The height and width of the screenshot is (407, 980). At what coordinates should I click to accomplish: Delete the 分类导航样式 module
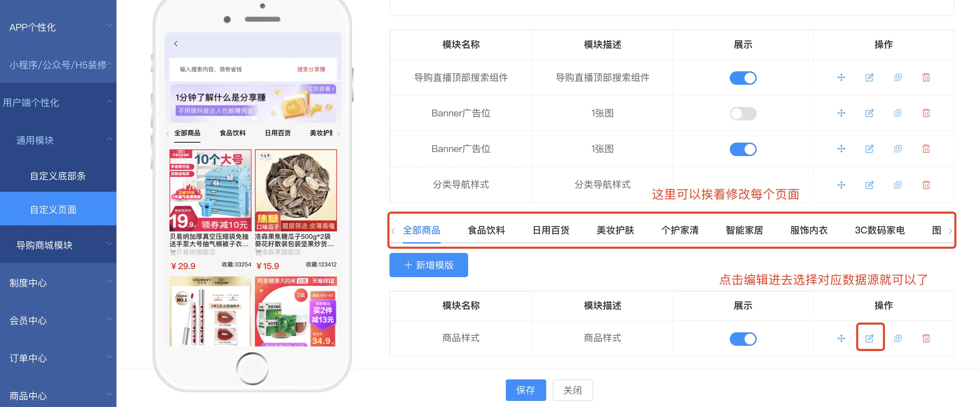point(926,185)
